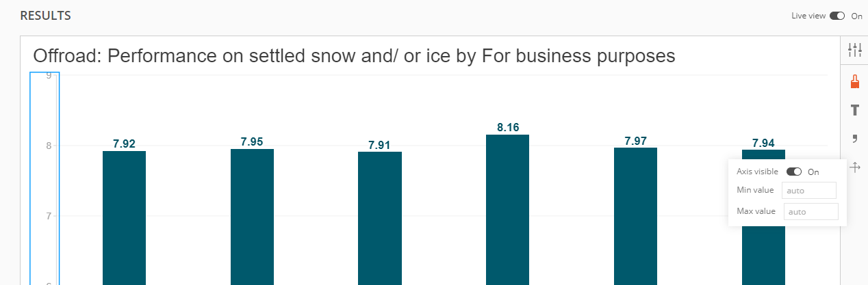Select the highlighted y-axis area
868x285 pixels.
tap(44, 178)
